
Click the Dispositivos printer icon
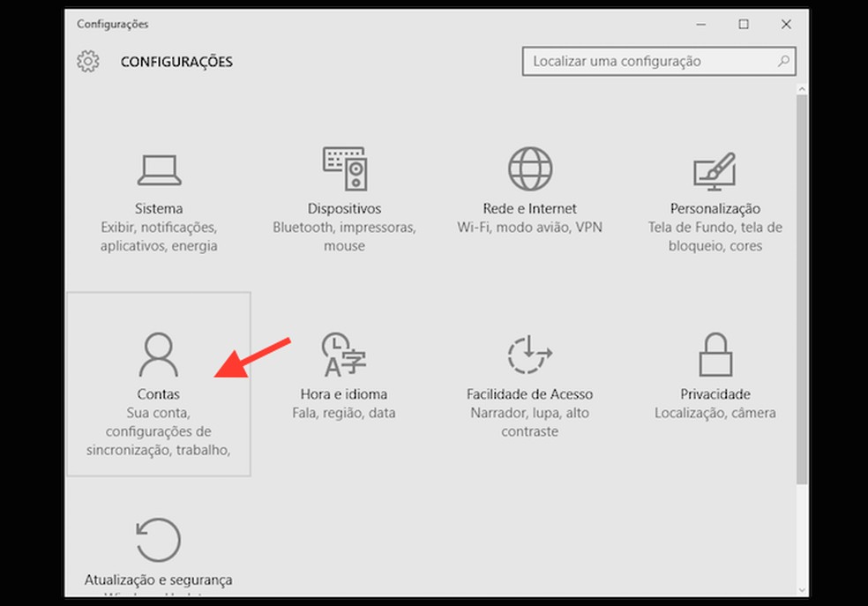pos(344,168)
